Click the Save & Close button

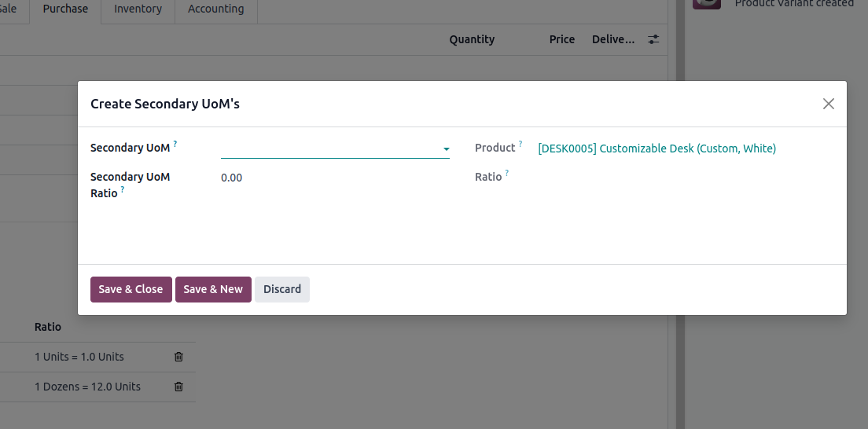point(131,289)
